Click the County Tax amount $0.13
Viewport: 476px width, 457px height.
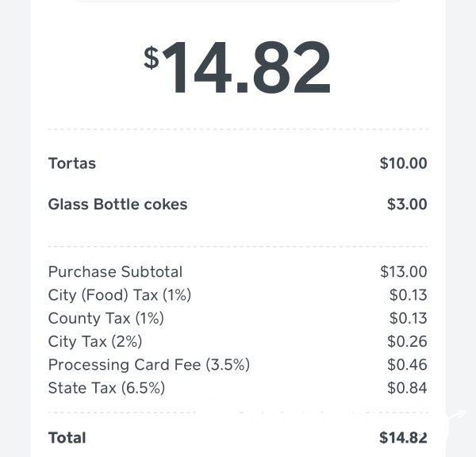coord(409,318)
